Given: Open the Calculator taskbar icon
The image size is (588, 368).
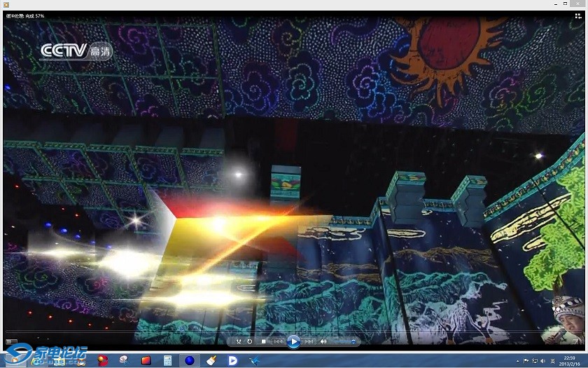Looking at the screenshot, I should (x=167, y=361).
